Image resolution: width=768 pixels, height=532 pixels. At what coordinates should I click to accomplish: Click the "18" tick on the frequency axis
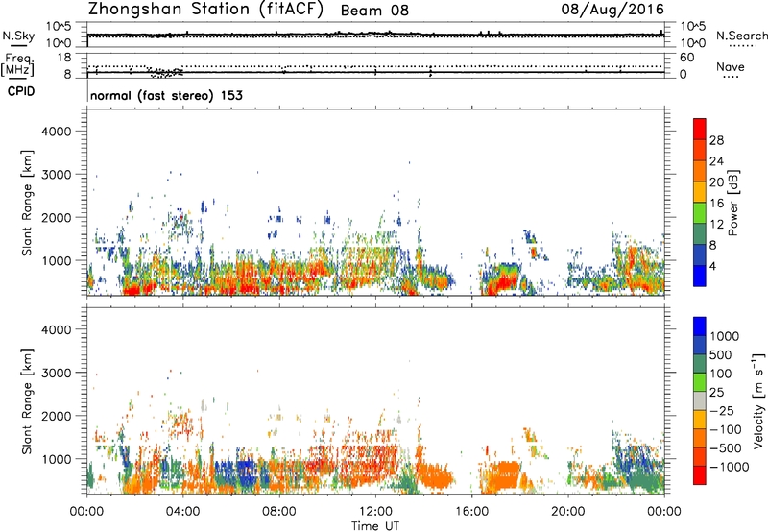click(x=64, y=58)
